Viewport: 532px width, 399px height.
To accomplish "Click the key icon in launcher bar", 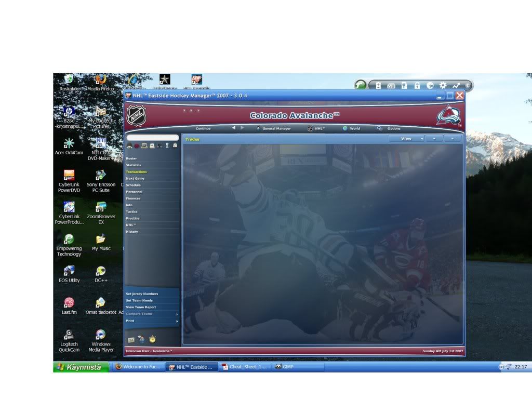I will point(404,86).
